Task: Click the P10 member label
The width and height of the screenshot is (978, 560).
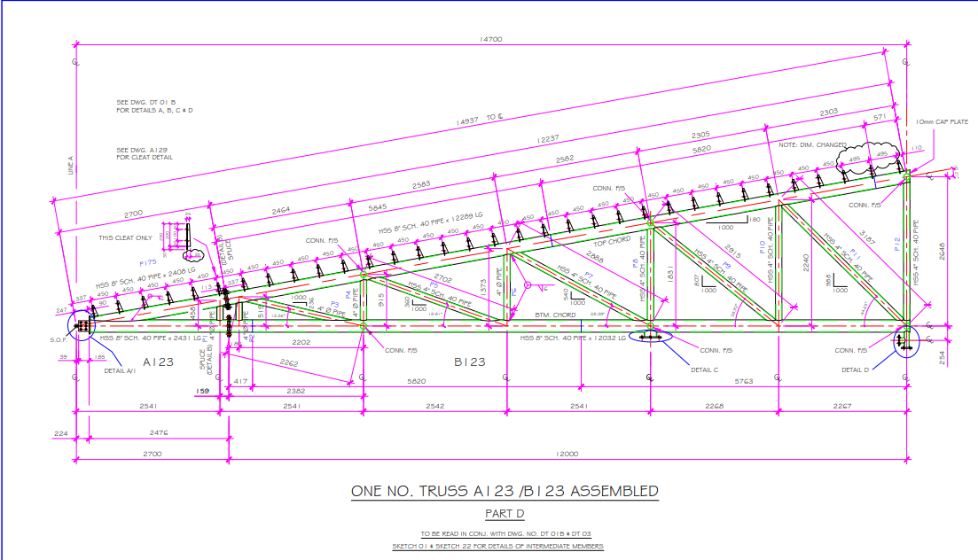Action: (762, 247)
